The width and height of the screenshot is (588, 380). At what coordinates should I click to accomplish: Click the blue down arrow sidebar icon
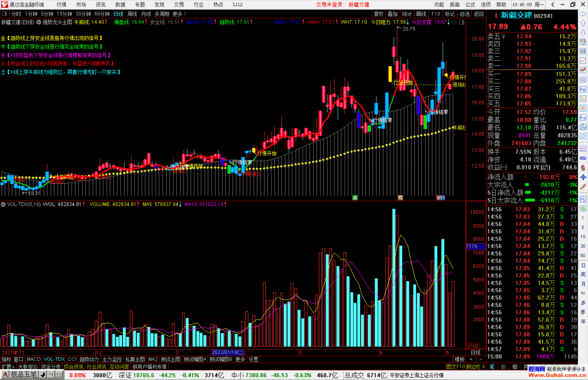[x=583, y=33]
